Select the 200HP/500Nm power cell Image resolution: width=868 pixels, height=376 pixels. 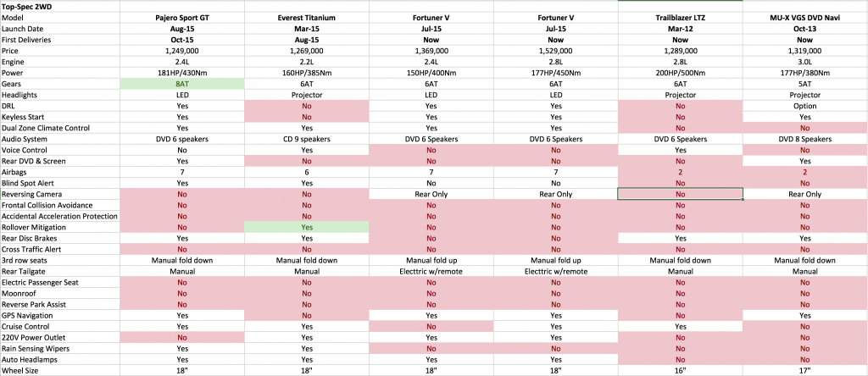tap(681, 73)
